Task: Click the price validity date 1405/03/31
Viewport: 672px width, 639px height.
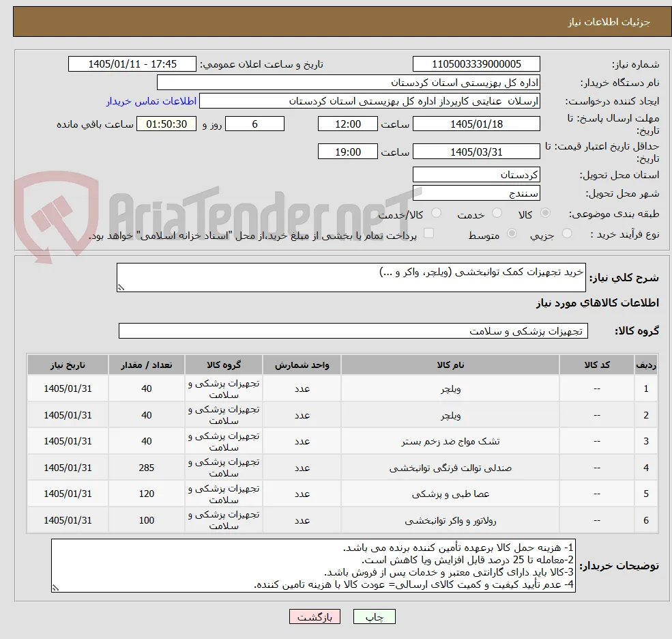Action: 476,152
